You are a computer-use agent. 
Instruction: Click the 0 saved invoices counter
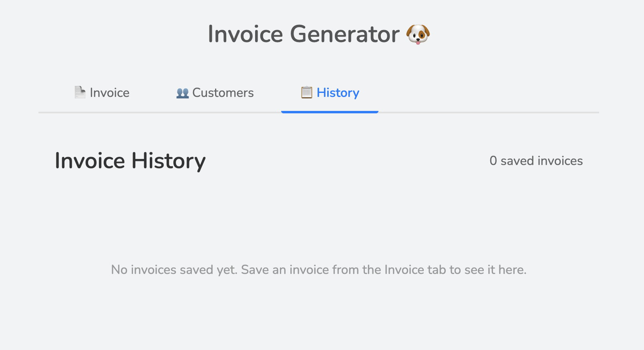(536, 161)
